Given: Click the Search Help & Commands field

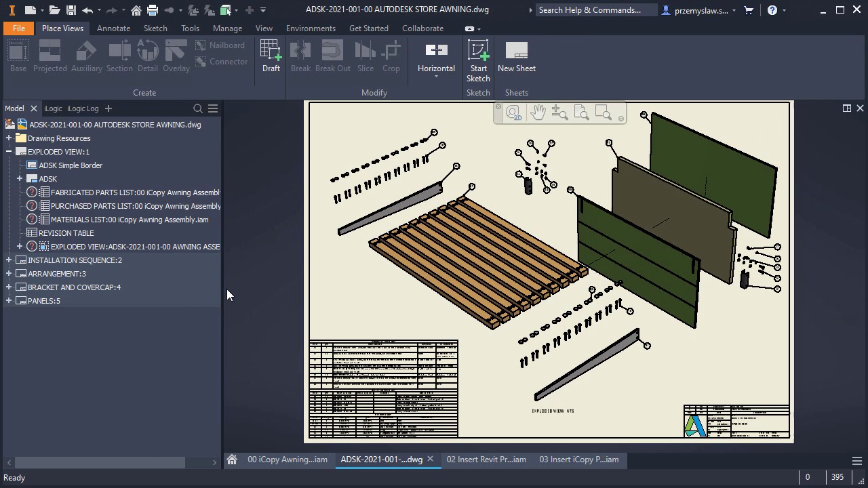Looking at the screenshot, I should [597, 10].
